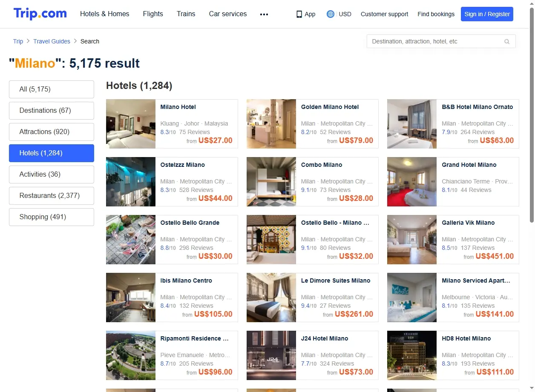535x392 pixels.
Task: Click US$451.00 price of Galleria Vik
Action: click(495, 256)
